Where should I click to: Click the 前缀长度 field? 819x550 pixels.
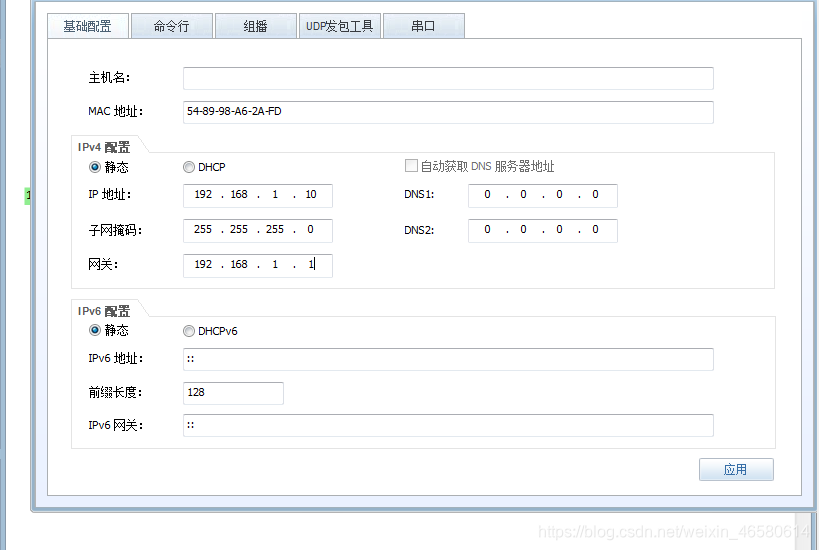[233, 393]
